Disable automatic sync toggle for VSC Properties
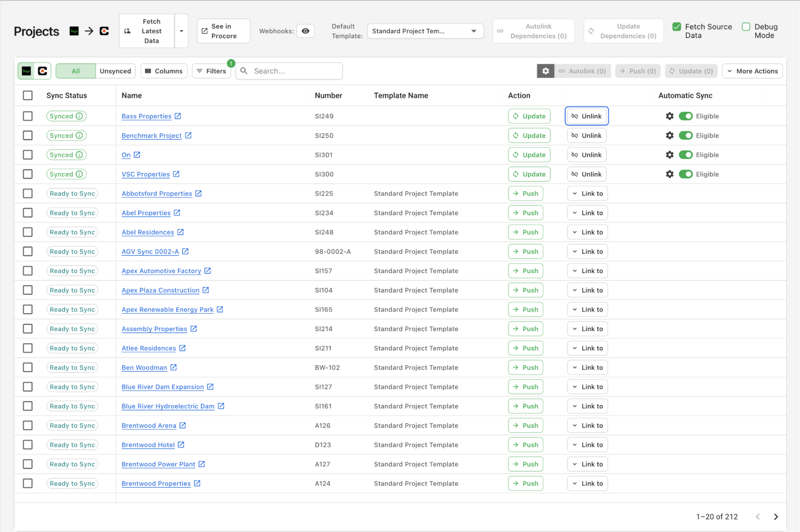 [686, 174]
